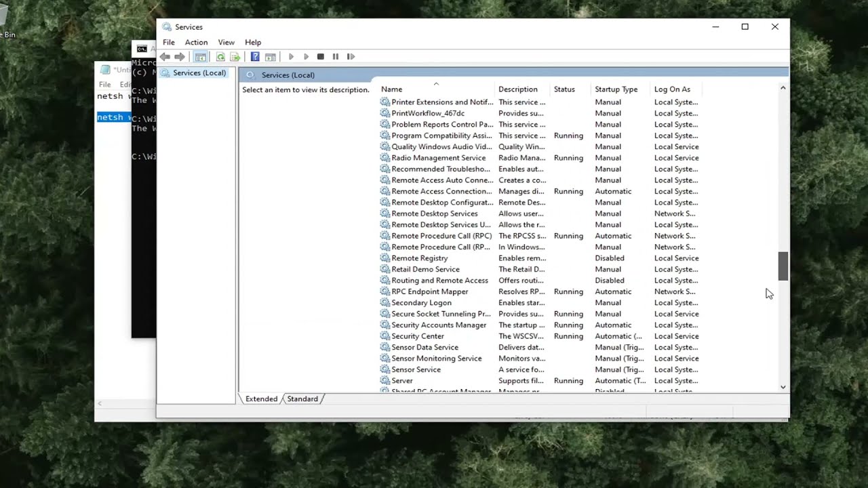Open the File menu in Services

169,42
